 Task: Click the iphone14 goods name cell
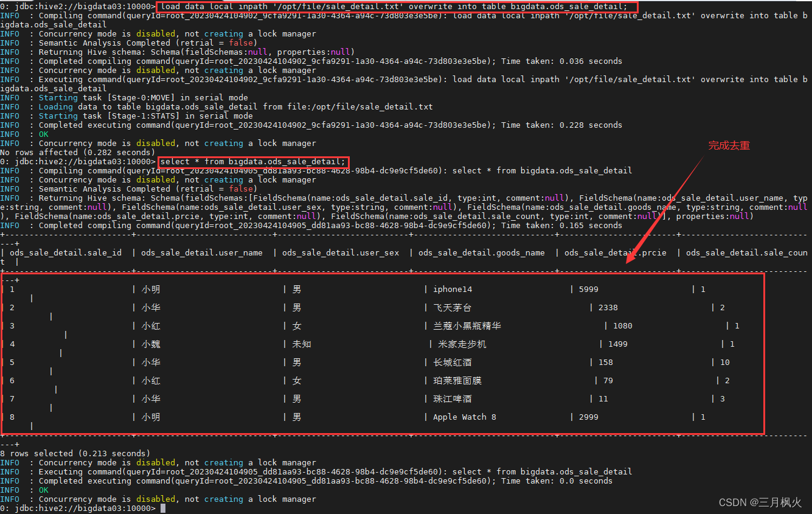(x=453, y=290)
